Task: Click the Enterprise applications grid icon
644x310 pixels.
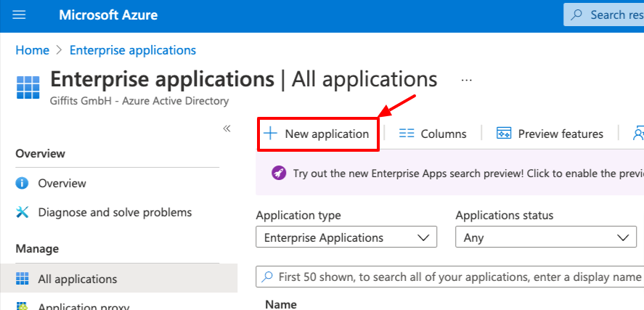Action: pos(28,87)
